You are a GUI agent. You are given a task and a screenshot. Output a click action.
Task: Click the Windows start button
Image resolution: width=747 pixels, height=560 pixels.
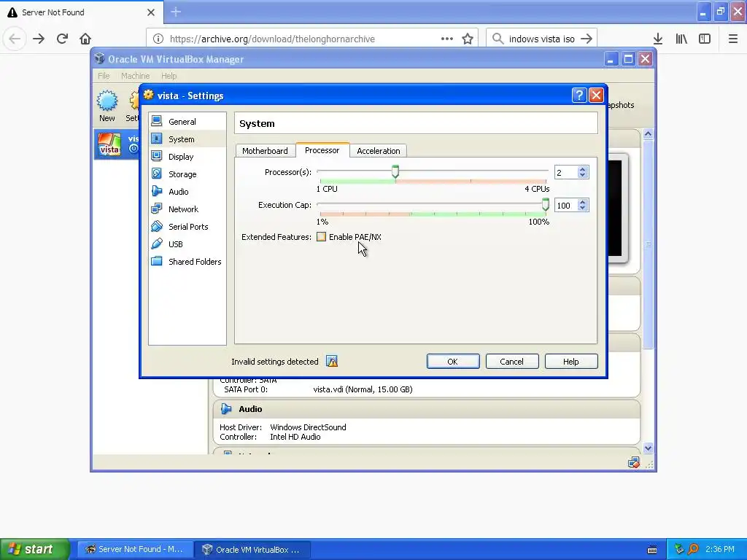pyautogui.click(x=34, y=549)
